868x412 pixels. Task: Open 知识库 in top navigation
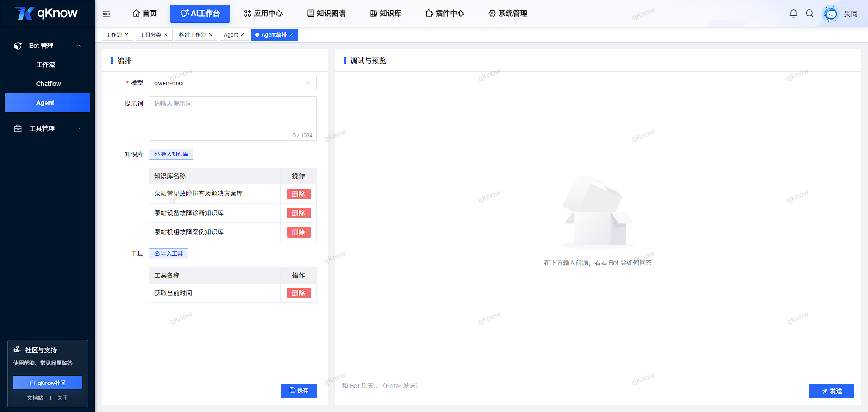click(386, 14)
